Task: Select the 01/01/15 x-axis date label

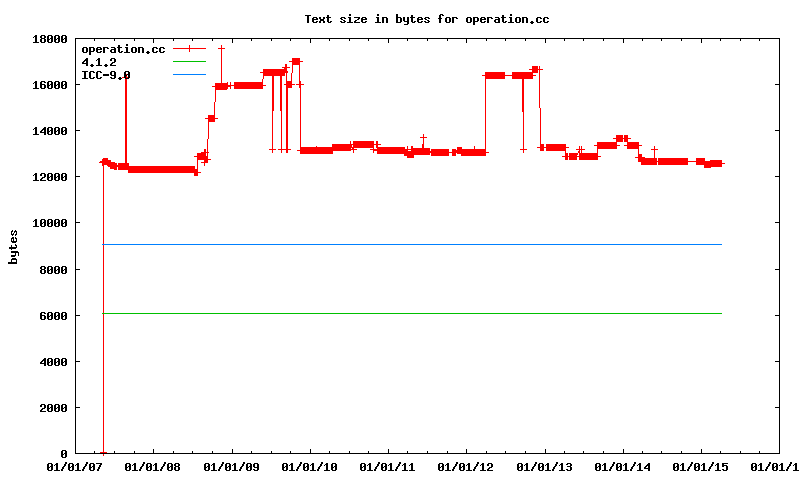Action: [701, 467]
